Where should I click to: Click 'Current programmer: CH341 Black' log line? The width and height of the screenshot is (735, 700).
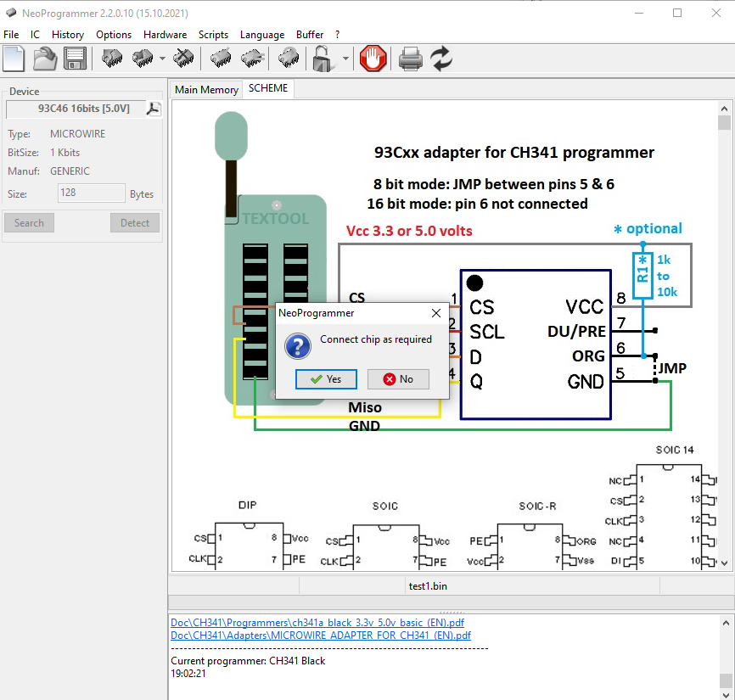click(248, 661)
